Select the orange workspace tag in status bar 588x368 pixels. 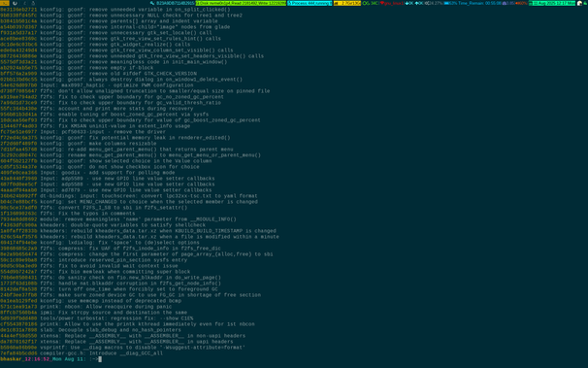pyautogui.click(x=5, y=3)
